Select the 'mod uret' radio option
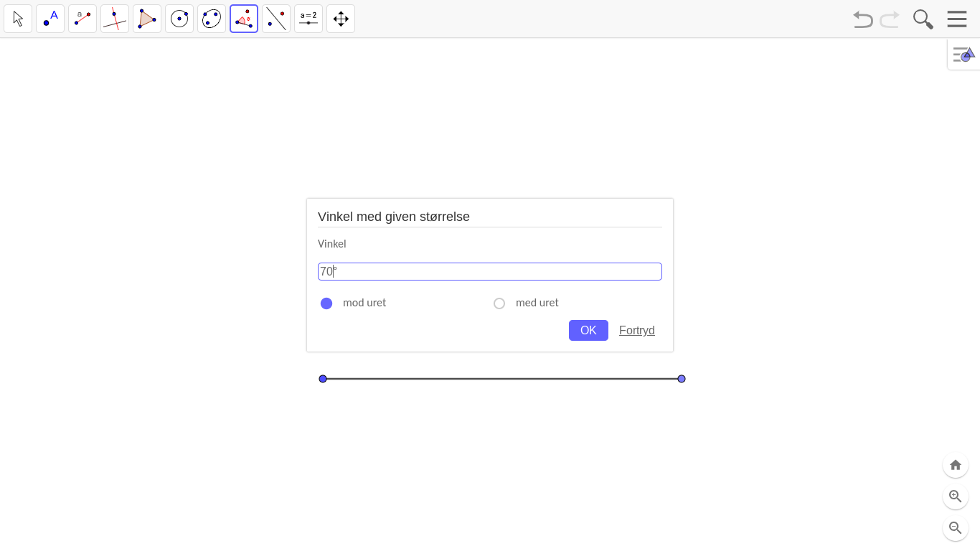 click(326, 303)
